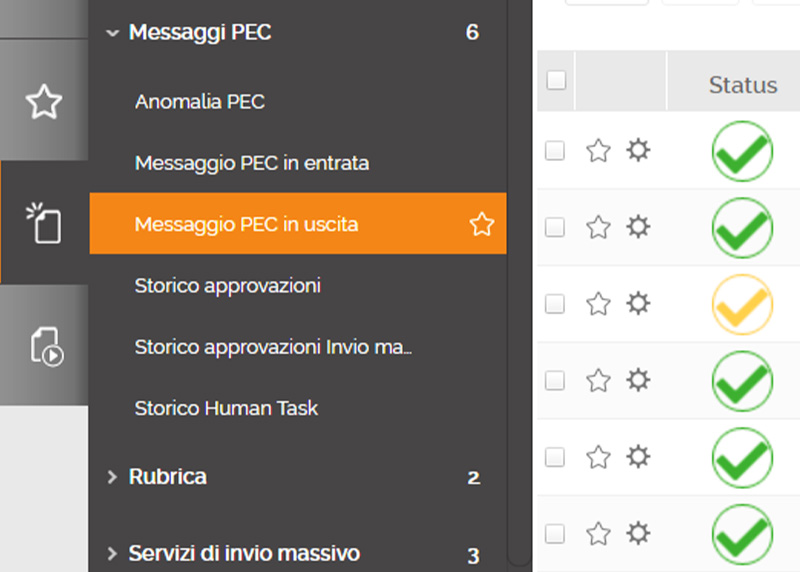Image resolution: width=800 pixels, height=572 pixels.
Task: Collapse the Messaggi PEC section
Action: (x=112, y=33)
